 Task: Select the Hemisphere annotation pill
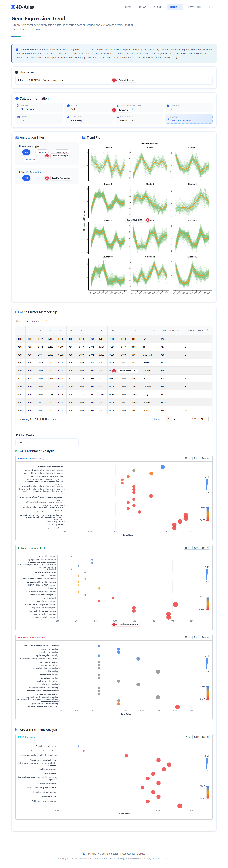pyautogui.click(x=30, y=159)
